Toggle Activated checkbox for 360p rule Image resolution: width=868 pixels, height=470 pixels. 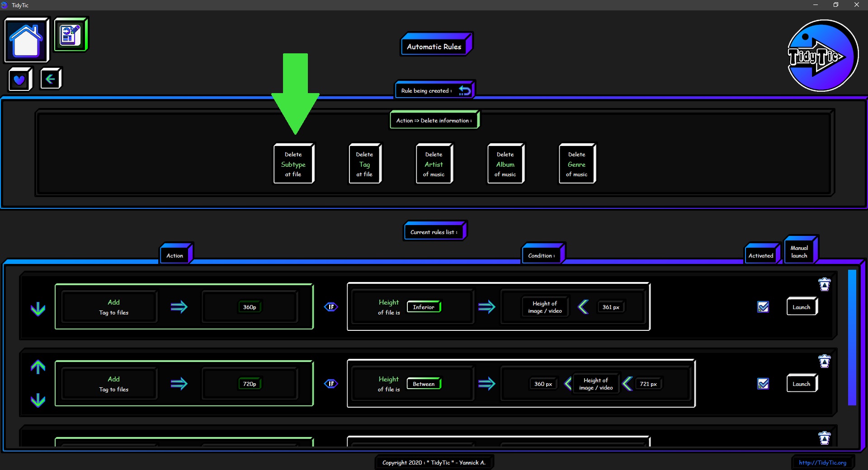(763, 307)
